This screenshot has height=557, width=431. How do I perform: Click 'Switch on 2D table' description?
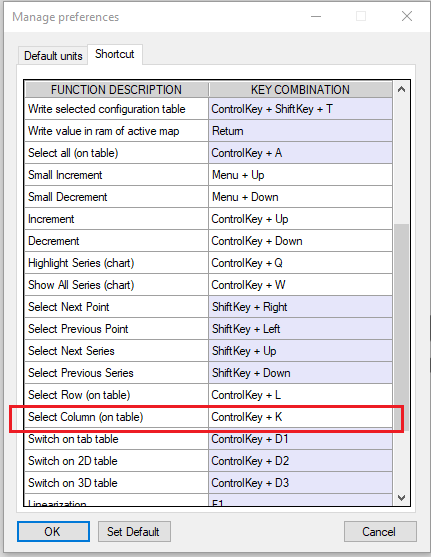117,461
